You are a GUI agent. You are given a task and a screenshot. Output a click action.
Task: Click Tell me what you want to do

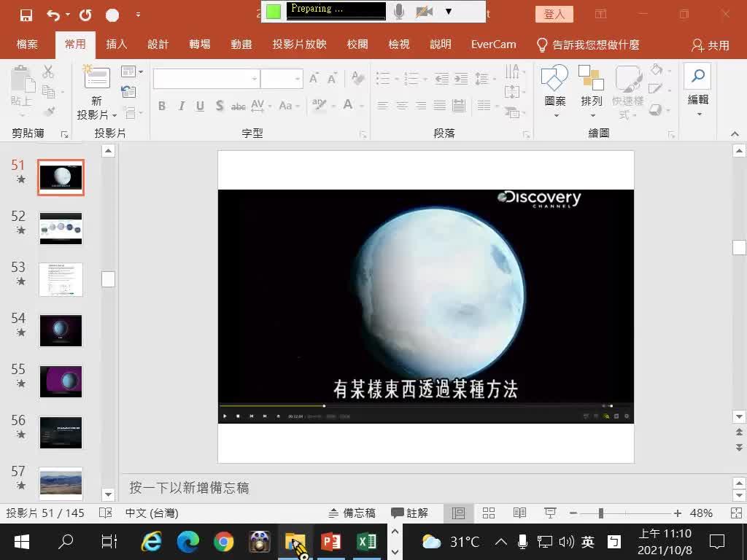(x=588, y=44)
